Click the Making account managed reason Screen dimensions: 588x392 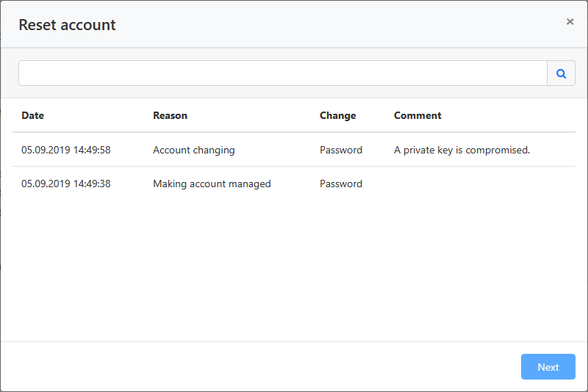(212, 184)
